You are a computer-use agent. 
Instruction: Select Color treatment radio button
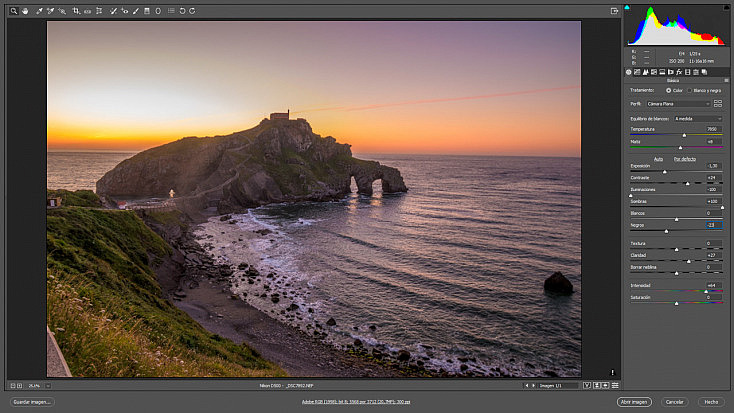tap(668, 90)
